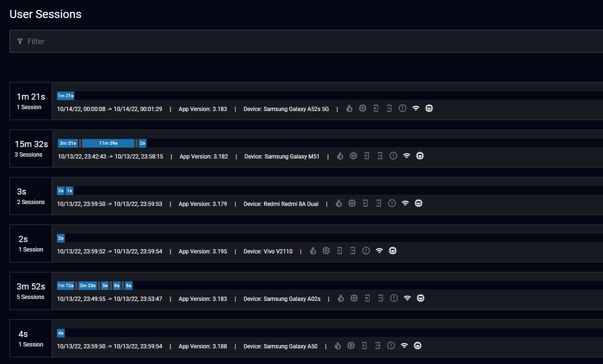Open the highlighted memory chip icon in Galaxy A50 row
603x364 pixels.
[x=417, y=345]
